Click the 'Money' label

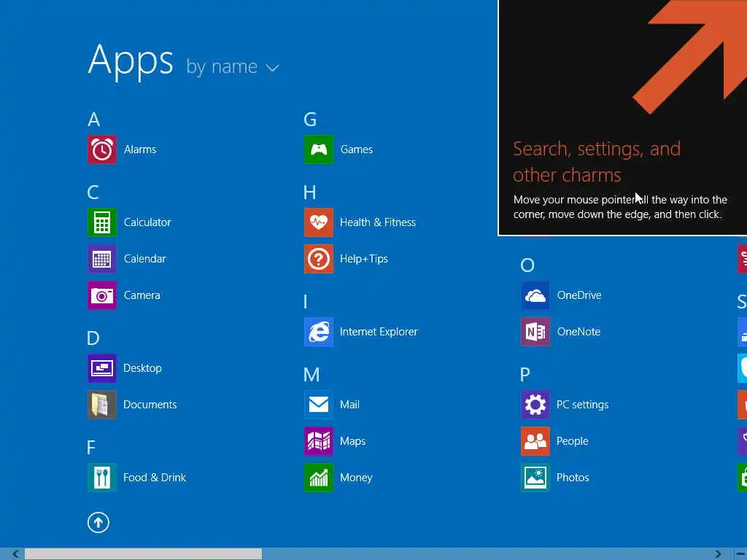356,478
